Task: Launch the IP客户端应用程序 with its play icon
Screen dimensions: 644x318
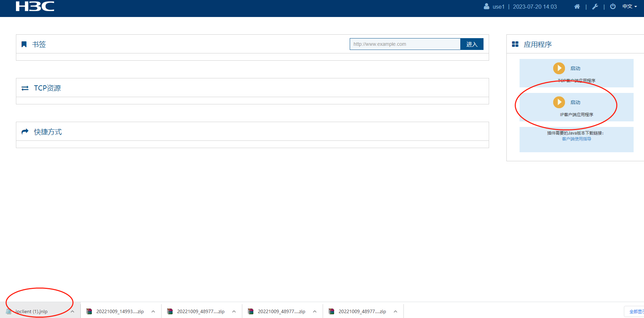Action: coord(559,102)
